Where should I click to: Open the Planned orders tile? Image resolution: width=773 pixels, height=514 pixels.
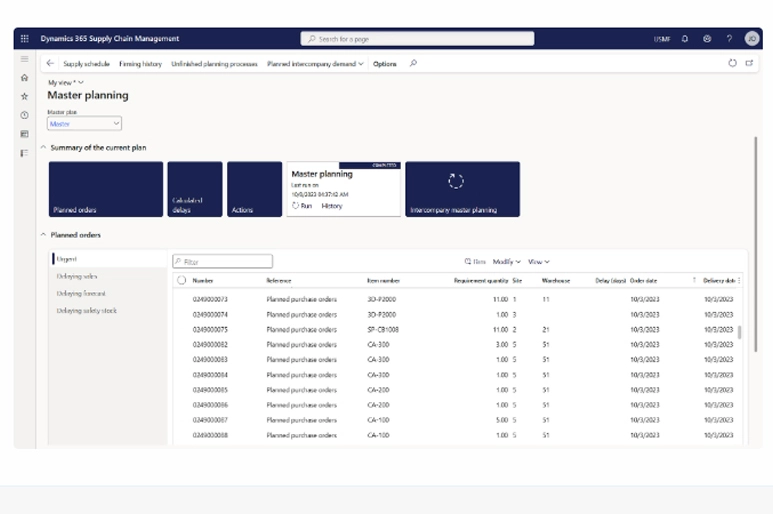pos(105,189)
